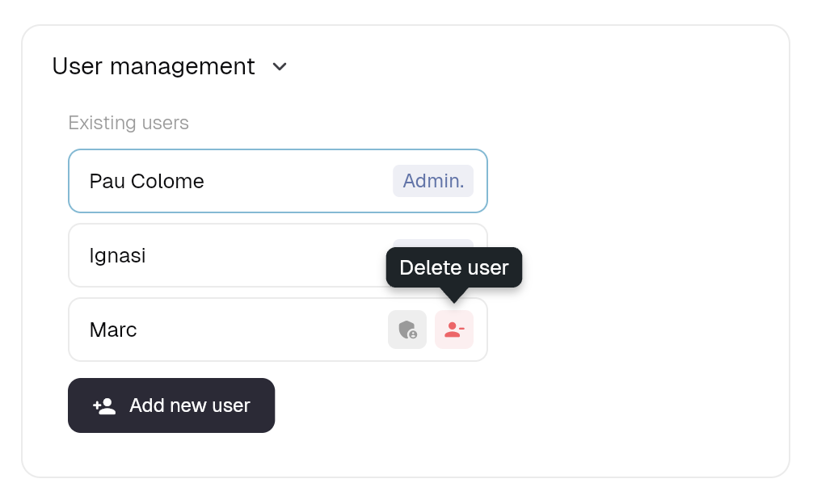This screenshot has height=504, width=813.
Task: Select the Marc user name
Action: point(113,330)
